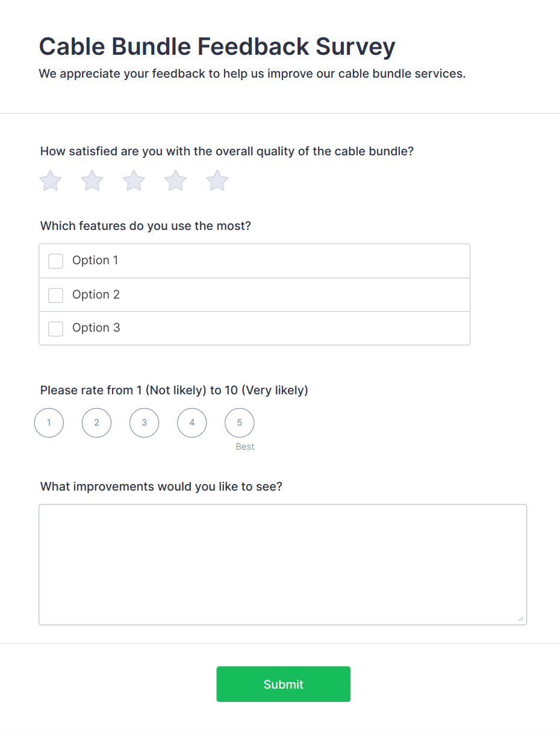Enable the Option 2 checkbox
This screenshot has width=560, height=732.
click(56, 295)
